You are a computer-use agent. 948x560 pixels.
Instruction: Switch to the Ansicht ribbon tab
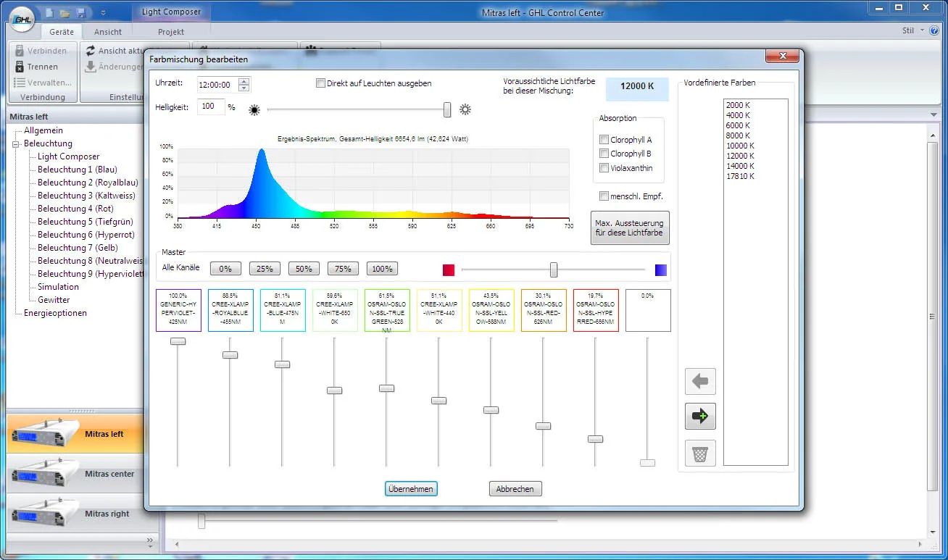(x=108, y=32)
